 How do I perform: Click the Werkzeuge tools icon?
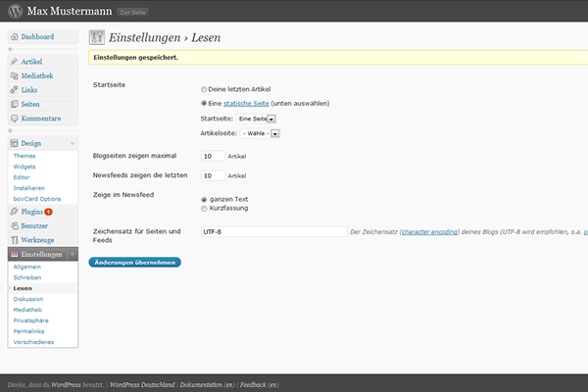14,240
